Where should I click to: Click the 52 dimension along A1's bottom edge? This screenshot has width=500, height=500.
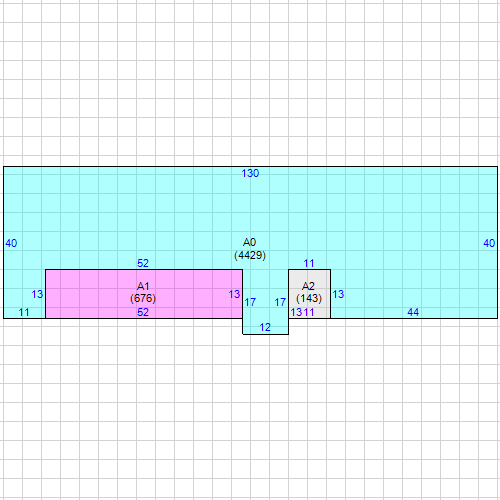point(143,312)
